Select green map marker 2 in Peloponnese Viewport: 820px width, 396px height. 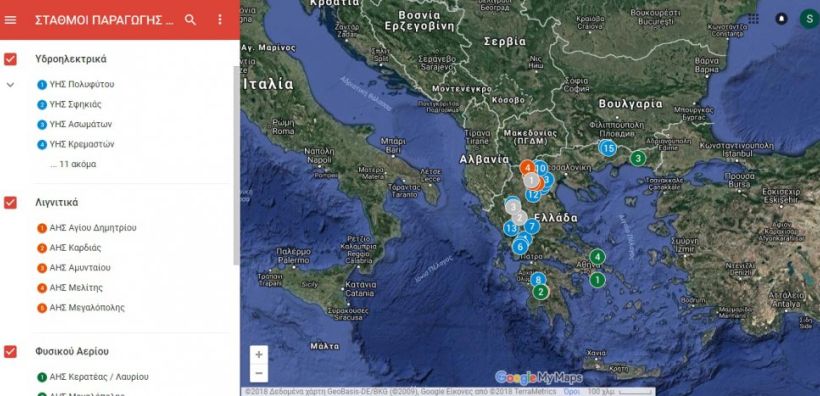pos(541,291)
